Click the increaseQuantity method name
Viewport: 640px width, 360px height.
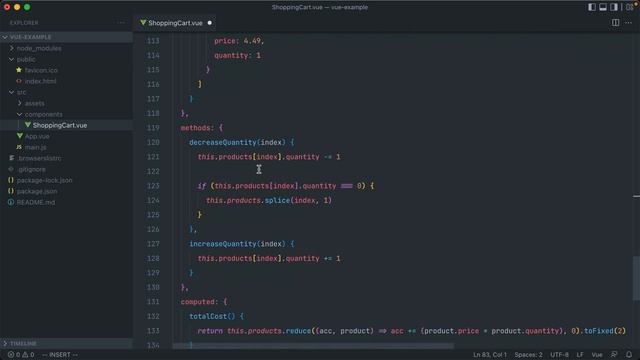pyautogui.click(x=223, y=244)
